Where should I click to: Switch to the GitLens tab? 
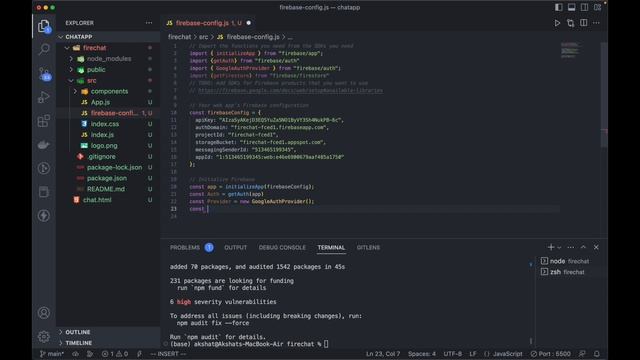(368, 248)
